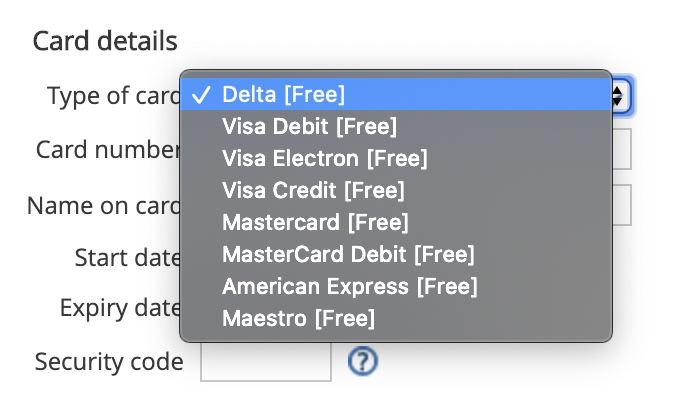Click the Type of card label
Image resolution: width=676 pixels, height=414 pixels.
coord(114,96)
